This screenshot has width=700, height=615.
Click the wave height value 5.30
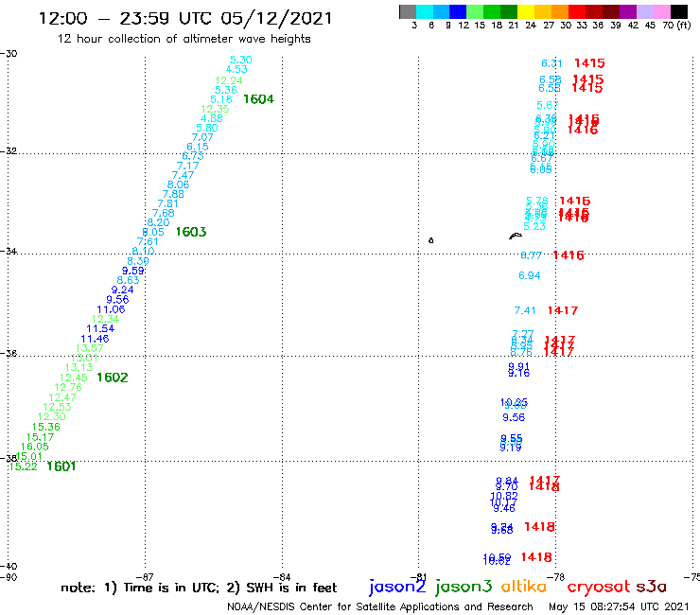tap(240, 60)
